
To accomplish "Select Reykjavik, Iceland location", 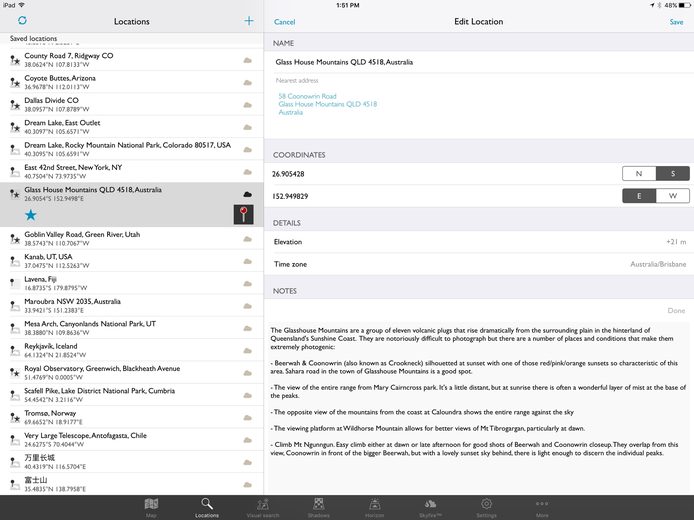I will coord(131,350).
